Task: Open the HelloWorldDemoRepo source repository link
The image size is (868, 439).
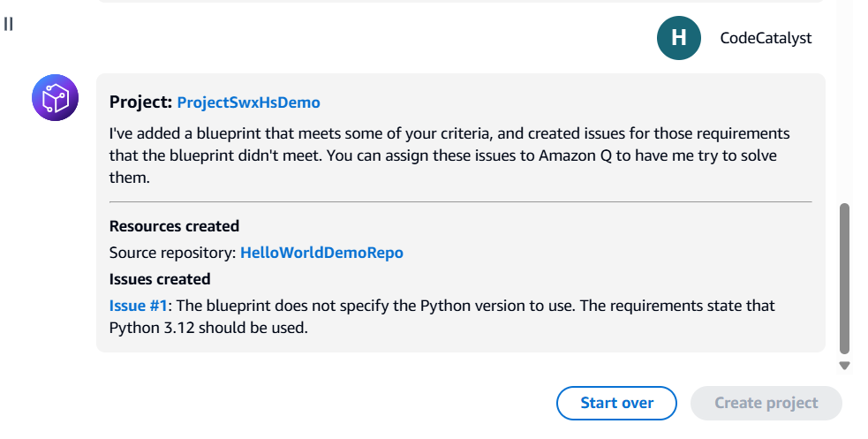Action: [x=321, y=253]
